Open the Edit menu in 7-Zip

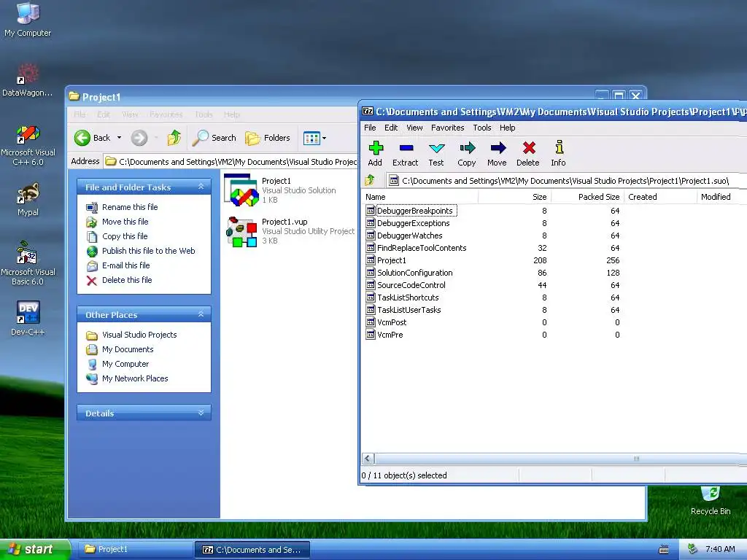click(x=391, y=128)
